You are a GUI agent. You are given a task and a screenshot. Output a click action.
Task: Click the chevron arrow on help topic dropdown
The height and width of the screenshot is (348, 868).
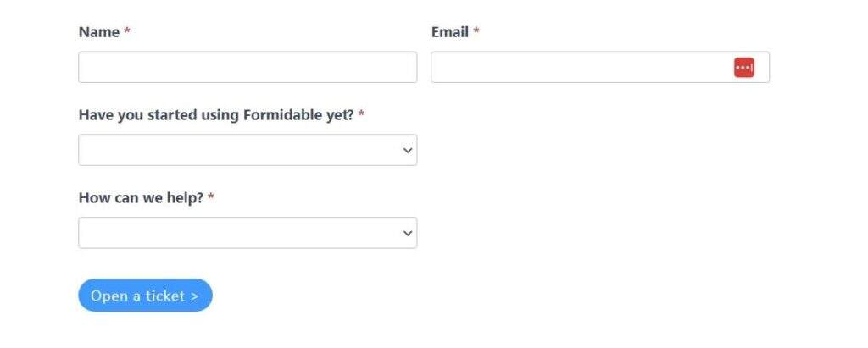(408, 234)
